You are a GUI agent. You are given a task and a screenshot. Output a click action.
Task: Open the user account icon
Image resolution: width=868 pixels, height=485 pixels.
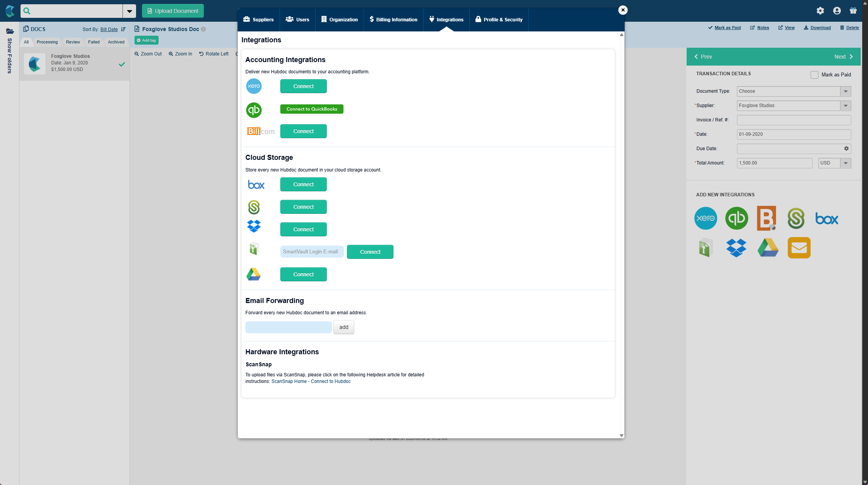point(837,11)
